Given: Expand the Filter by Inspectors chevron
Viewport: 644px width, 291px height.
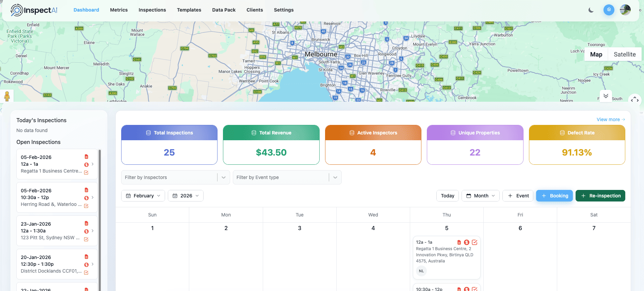Looking at the screenshot, I should click(224, 177).
